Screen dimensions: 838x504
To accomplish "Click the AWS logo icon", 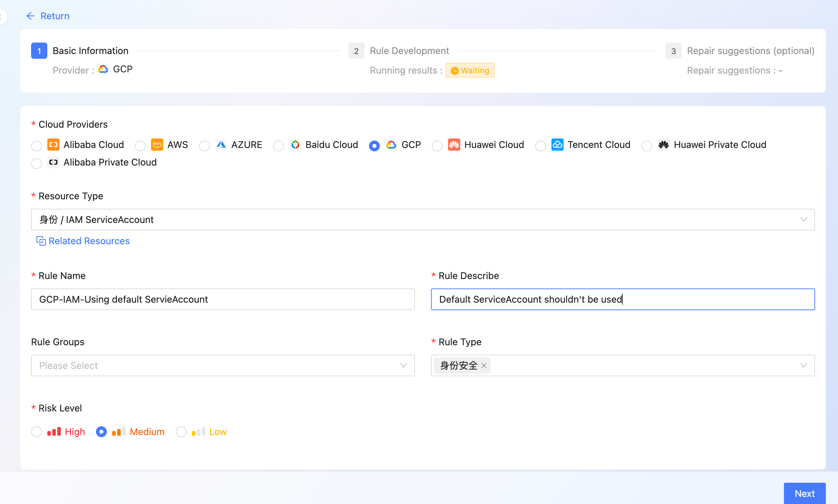I will [157, 145].
